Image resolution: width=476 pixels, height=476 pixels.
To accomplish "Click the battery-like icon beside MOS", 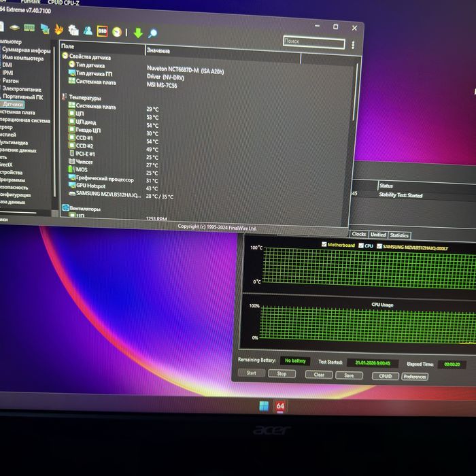I will (x=71, y=169).
